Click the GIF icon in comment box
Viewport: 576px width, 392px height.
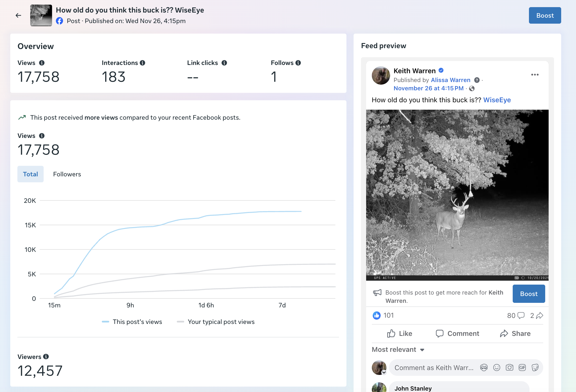pyautogui.click(x=522, y=367)
